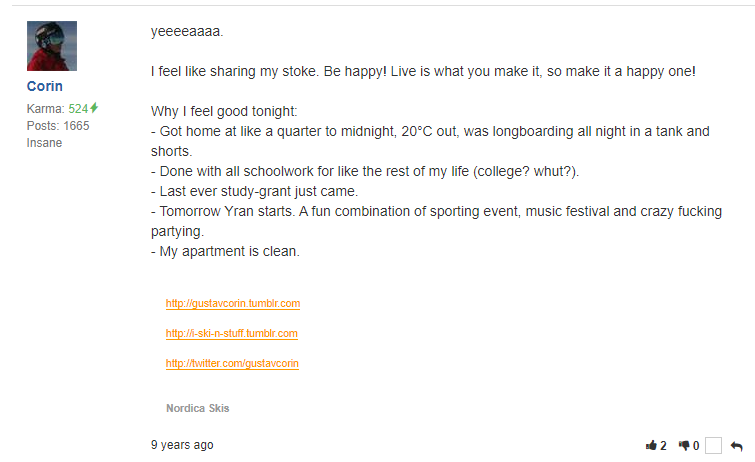This screenshot has height=462, width=755.
Task: Visit the i-ski-n-stuff.tumblr.com link
Action: coord(231,333)
